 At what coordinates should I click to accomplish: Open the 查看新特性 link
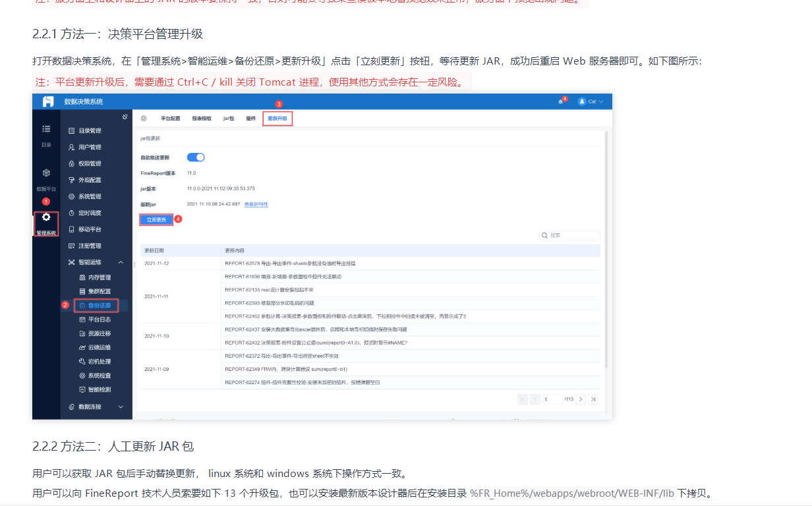256,204
